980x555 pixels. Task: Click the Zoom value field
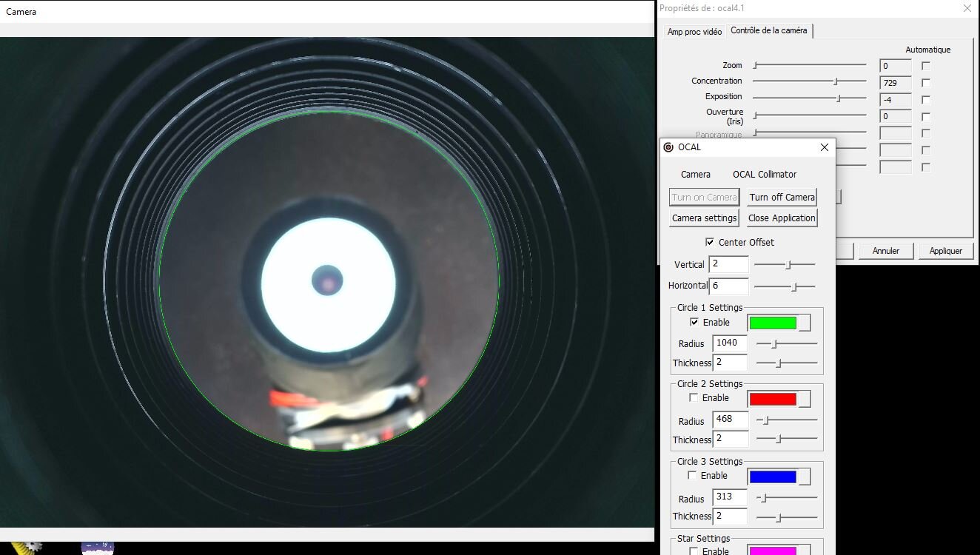click(896, 66)
